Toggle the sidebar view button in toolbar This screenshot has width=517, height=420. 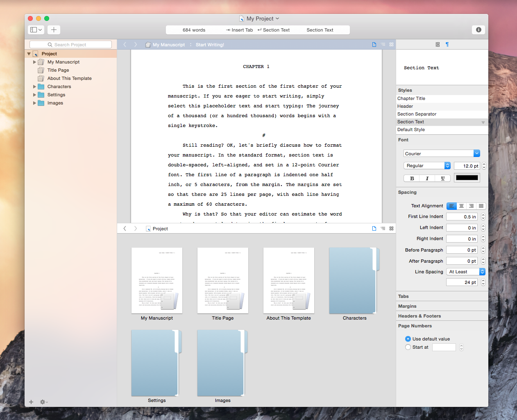click(36, 30)
